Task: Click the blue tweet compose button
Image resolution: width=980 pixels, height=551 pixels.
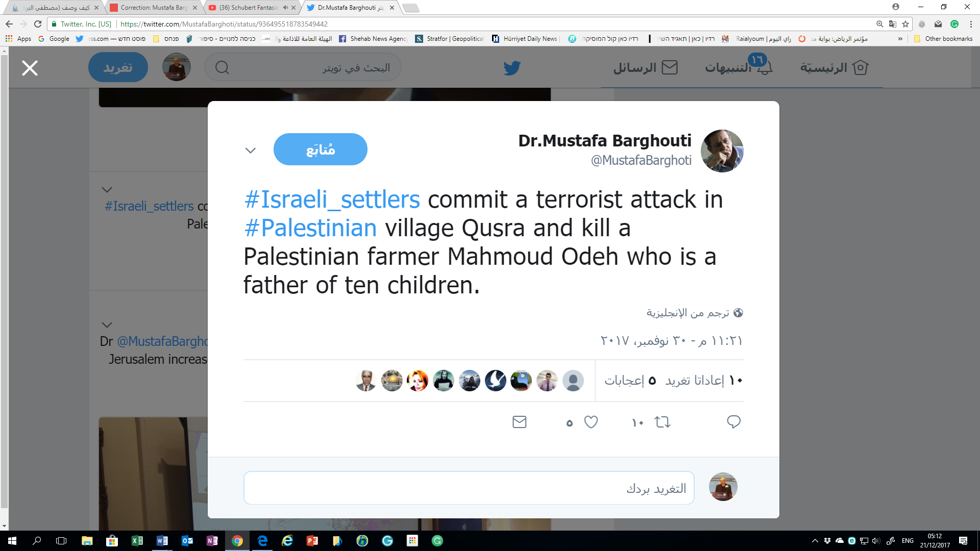Action: tap(118, 68)
